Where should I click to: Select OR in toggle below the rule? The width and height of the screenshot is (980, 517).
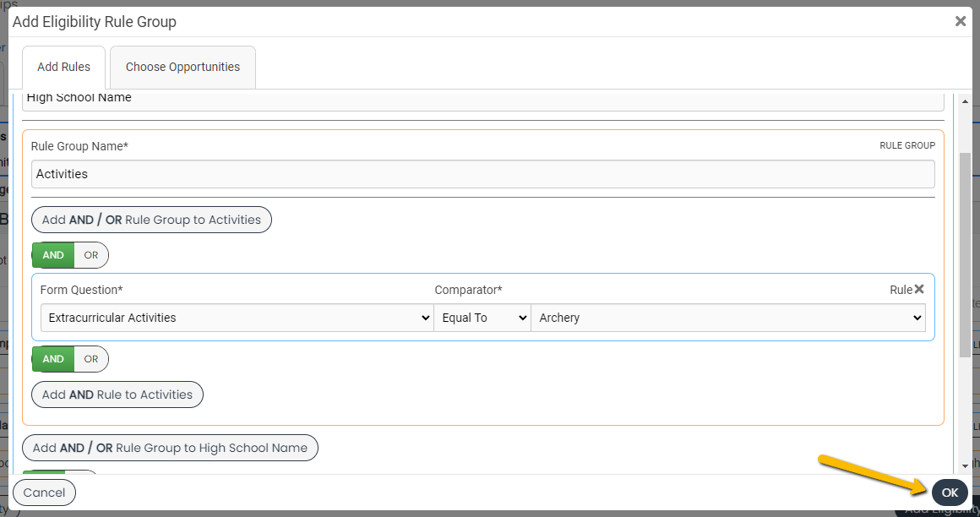click(91, 359)
